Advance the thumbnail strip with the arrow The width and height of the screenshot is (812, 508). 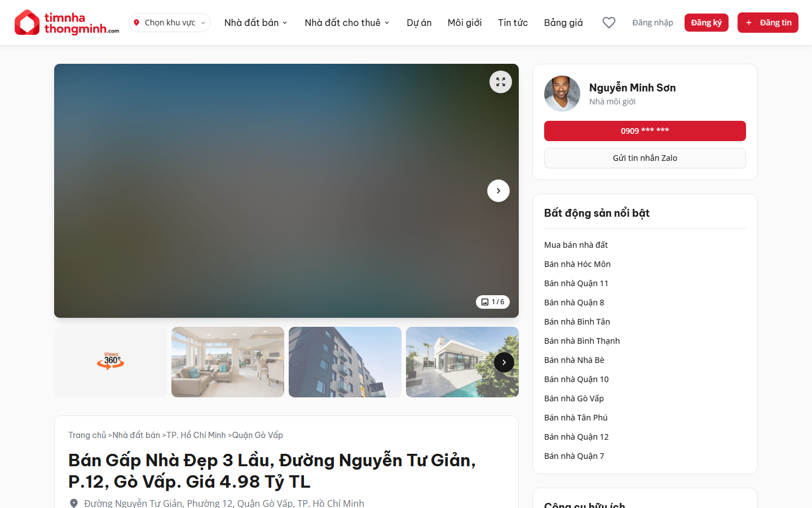(504, 362)
